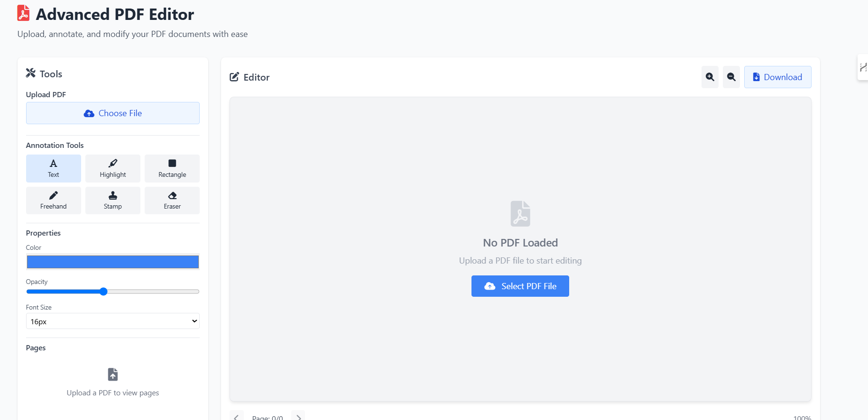Choose the Stamp tool
Screen dimensions: 868x420
click(113, 201)
